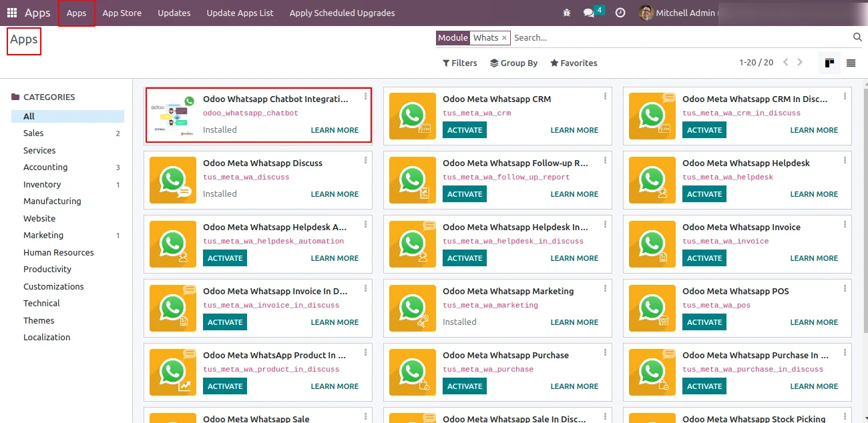Open kebab menu of Odoo Whatsapp Chatbot Integration

pos(366,96)
